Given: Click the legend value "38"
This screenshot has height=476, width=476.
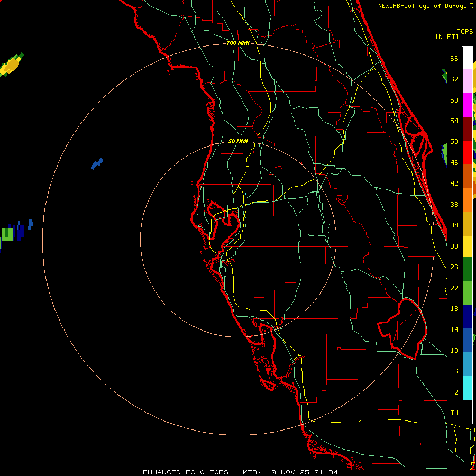Looking at the screenshot, I should pyautogui.click(x=454, y=204).
